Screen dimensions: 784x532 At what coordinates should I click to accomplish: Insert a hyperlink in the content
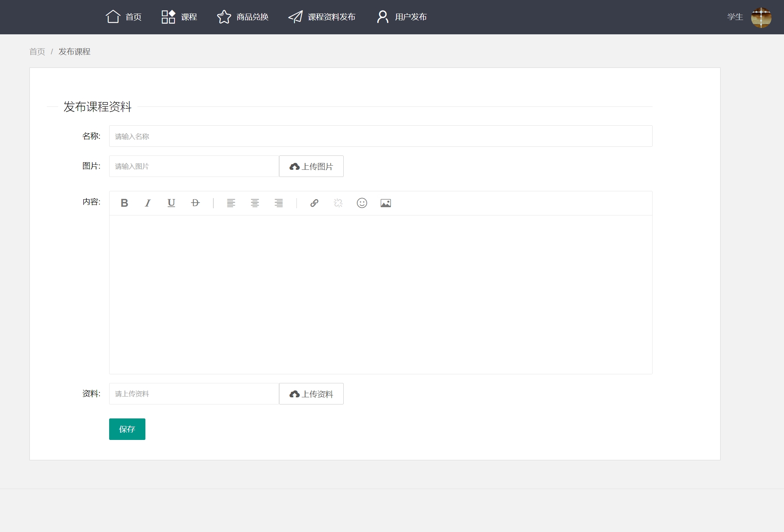(314, 203)
